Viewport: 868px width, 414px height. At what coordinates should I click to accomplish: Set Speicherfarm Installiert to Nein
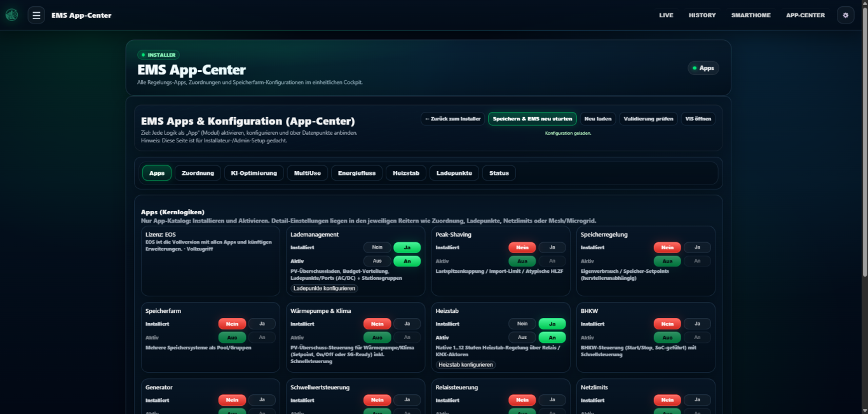[x=232, y=324]
